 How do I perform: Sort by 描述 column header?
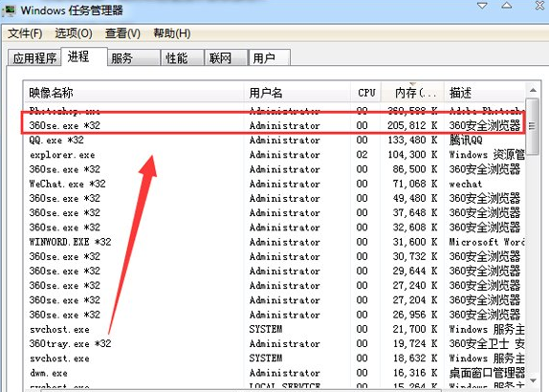point(485,93)
